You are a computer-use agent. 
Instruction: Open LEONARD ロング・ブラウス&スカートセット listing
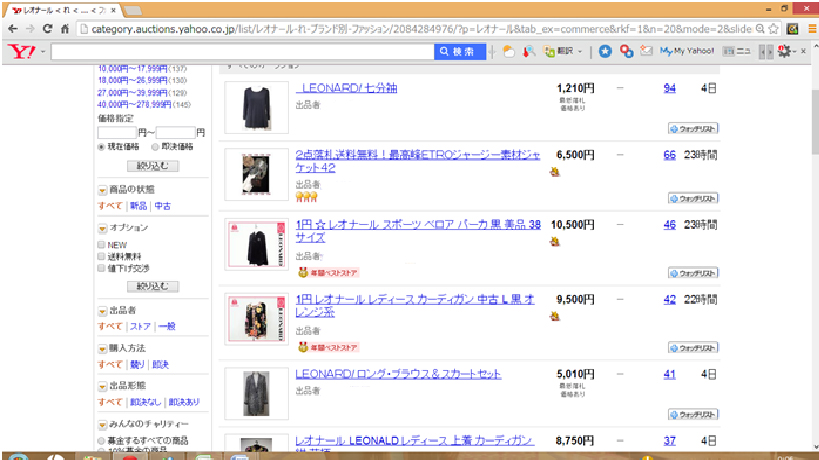[398, 374]
